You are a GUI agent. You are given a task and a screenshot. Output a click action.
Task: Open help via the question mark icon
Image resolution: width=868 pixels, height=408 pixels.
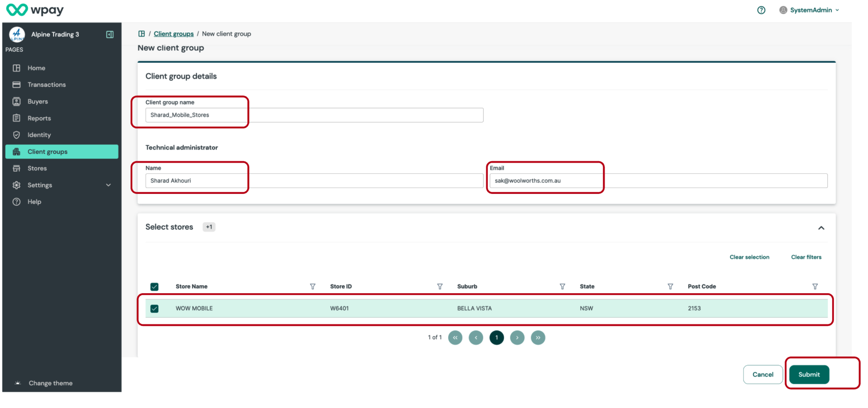(x=761, y=10)
